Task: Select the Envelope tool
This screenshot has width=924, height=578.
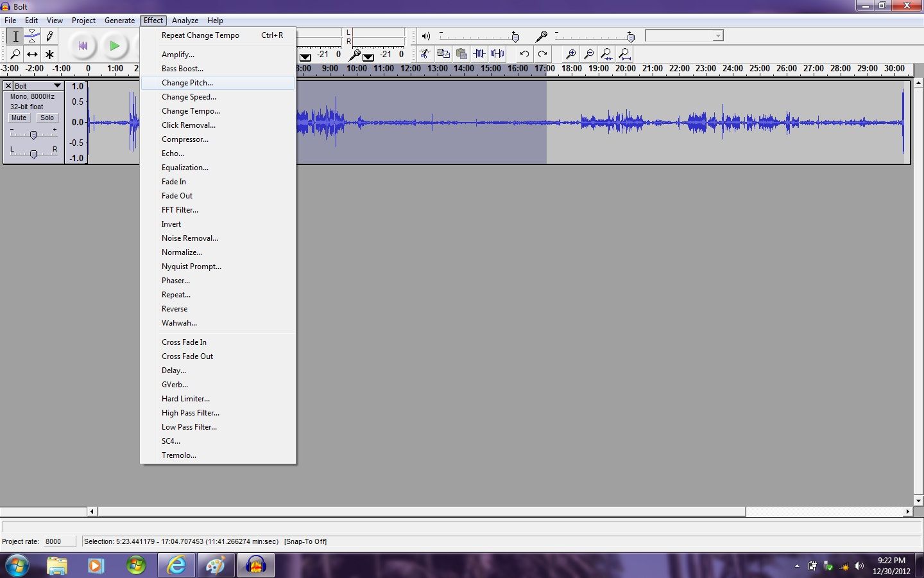Action: (x=32, y=36)
